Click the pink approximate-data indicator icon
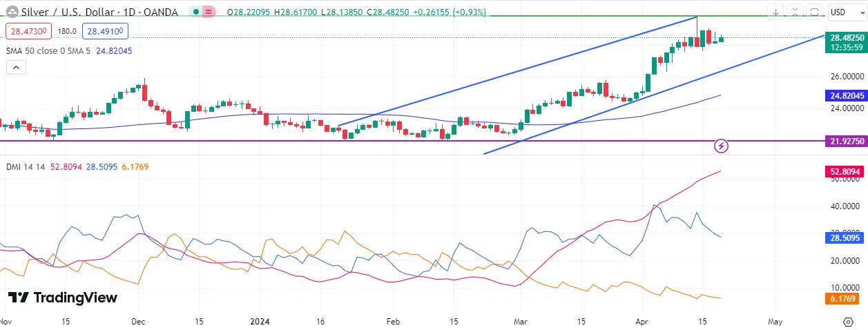868x330 pixels. [209, 12]
